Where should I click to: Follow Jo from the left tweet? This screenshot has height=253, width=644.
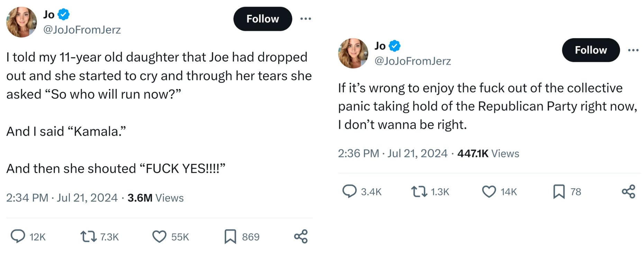tap(263, 19)
